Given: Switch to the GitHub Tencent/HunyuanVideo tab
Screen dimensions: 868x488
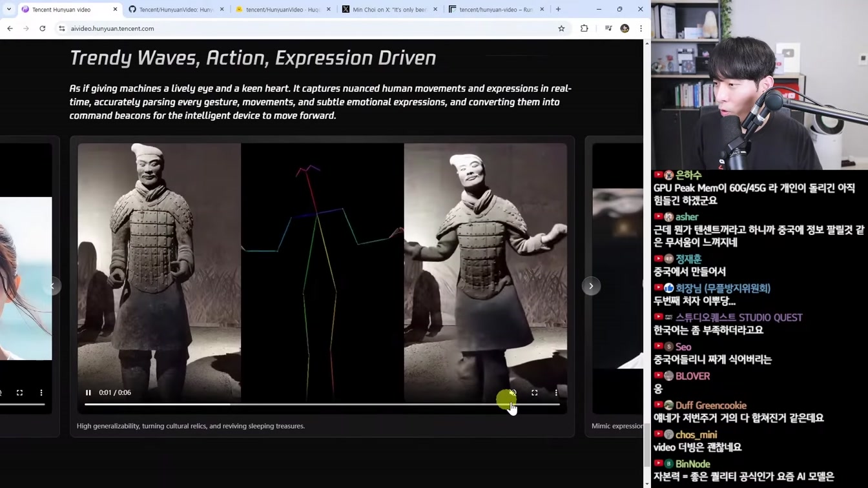Looking at the screenshot, I should point(176,10).
